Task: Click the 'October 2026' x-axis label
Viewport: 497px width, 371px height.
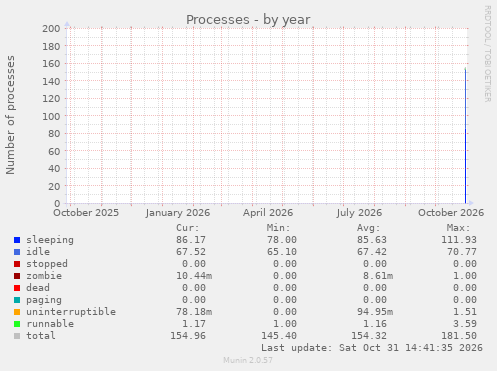Action: coord(451,213)
